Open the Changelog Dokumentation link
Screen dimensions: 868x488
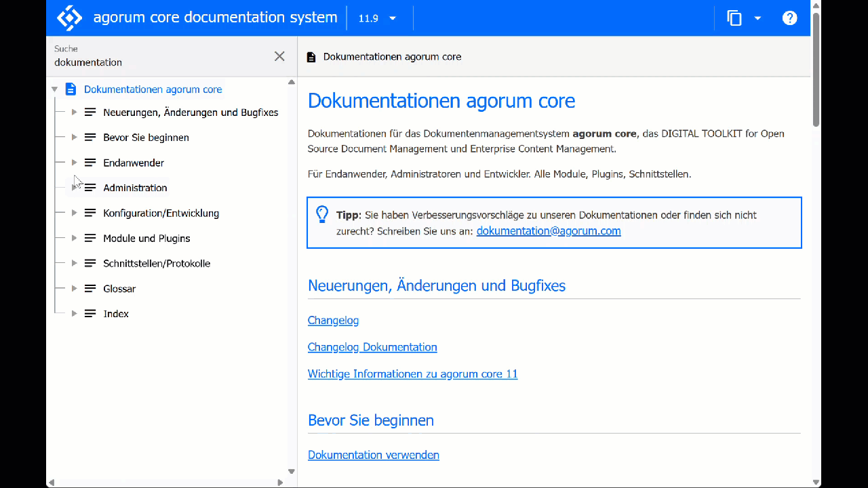pos(372,347)
